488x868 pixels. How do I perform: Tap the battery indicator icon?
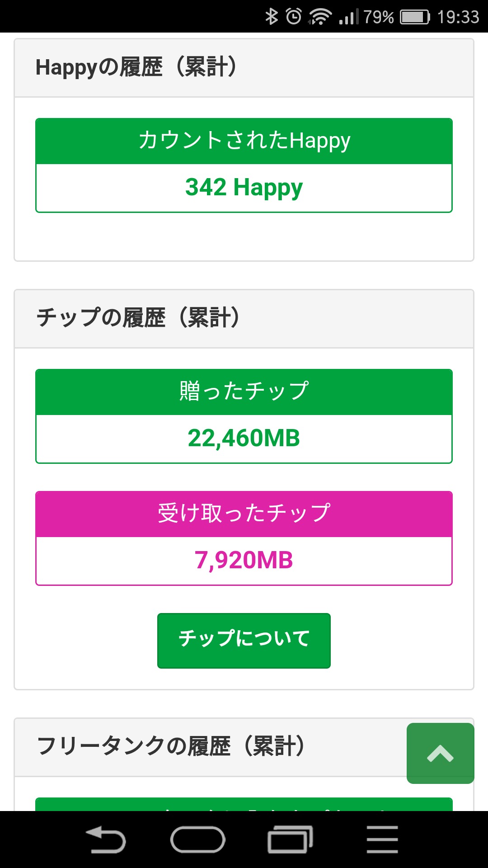(415, 17)
